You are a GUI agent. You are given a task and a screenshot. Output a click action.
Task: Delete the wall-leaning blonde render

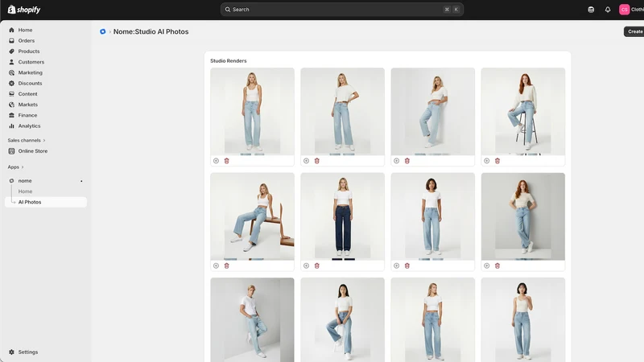coord(407,161)
